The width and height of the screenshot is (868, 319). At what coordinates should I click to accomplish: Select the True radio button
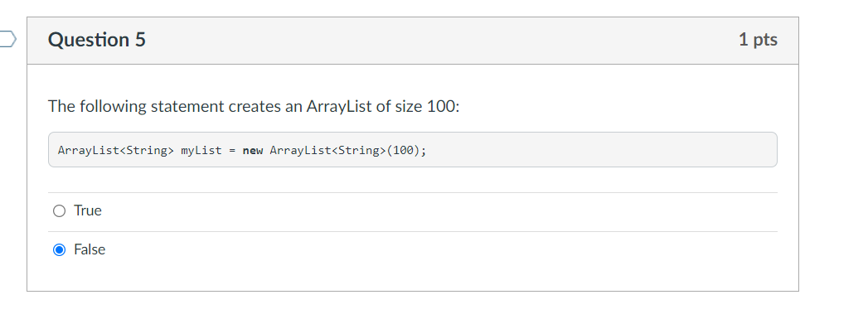coord(59,210)
